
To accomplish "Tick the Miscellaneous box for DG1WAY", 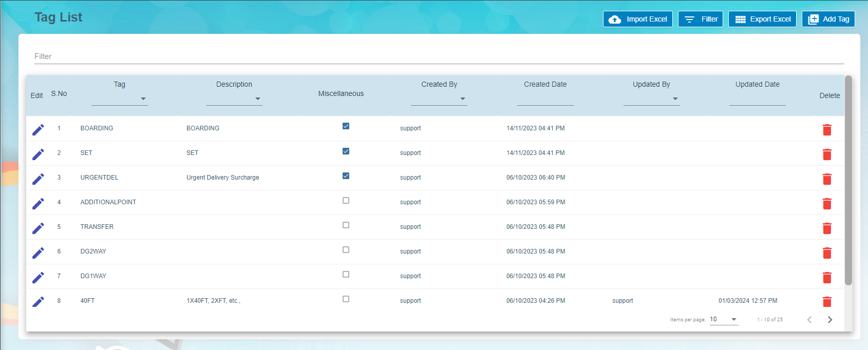I will pyautogui.click(x=346, y=275).
